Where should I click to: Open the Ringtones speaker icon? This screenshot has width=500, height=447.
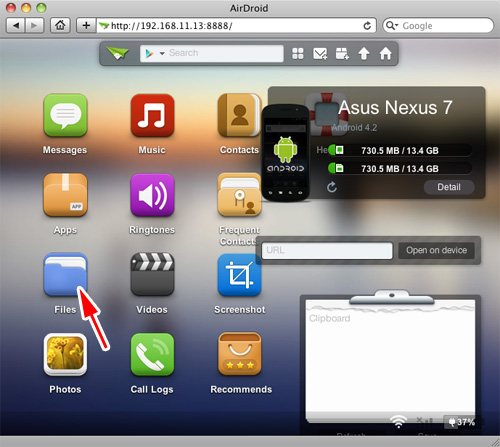(152, 195)
